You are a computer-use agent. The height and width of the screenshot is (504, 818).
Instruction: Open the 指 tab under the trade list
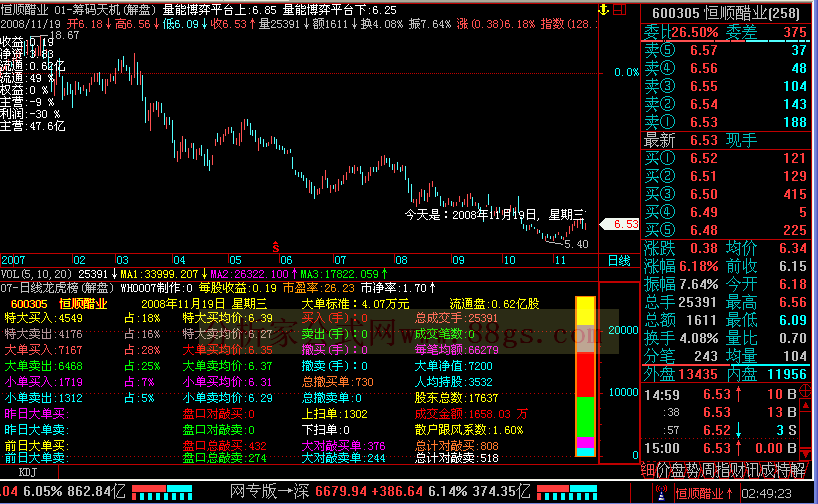coord(724,471)
